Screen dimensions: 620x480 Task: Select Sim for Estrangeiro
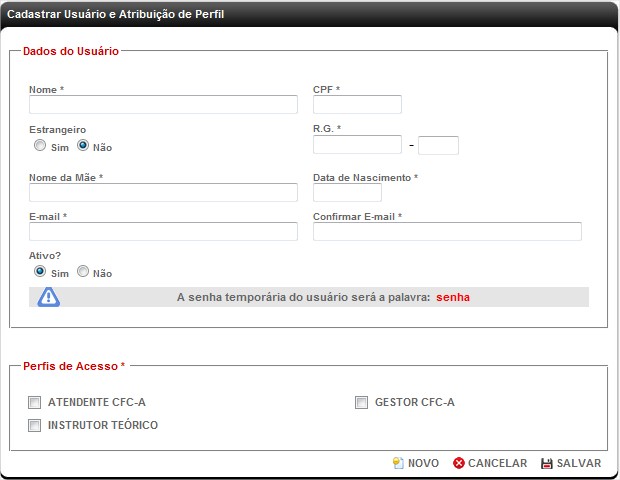40,146
